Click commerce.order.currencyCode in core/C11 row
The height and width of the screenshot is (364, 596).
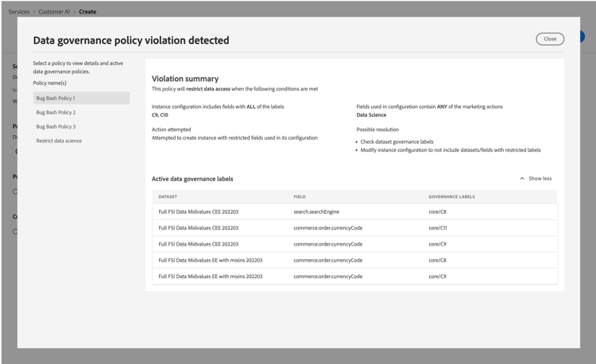327,228
